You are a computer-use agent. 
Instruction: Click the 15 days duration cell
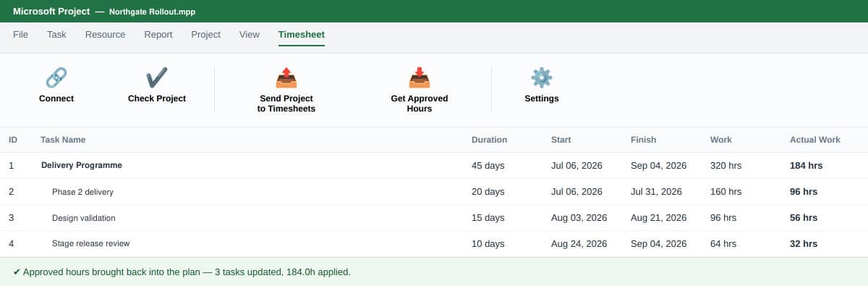pos(488,218)
